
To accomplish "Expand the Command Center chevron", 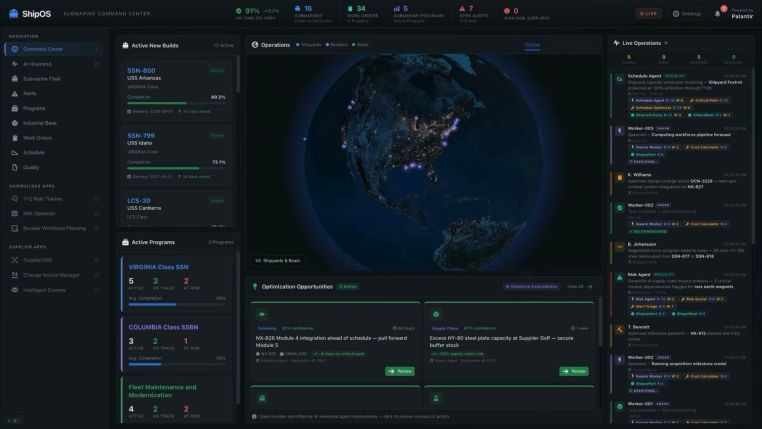I will coord(97,47).
